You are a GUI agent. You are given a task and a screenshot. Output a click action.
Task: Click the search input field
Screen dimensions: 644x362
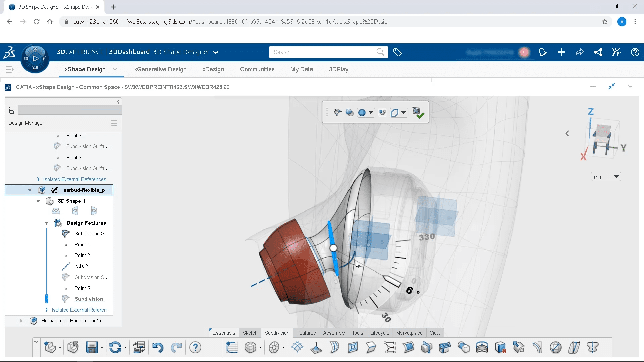[328, 52]
